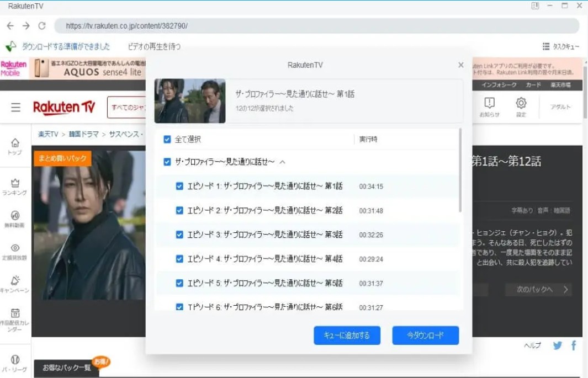Screen dimensions: 588x378
Task: Click the 韓国ドラマ breadcrumb link
Action: (83, 134)
